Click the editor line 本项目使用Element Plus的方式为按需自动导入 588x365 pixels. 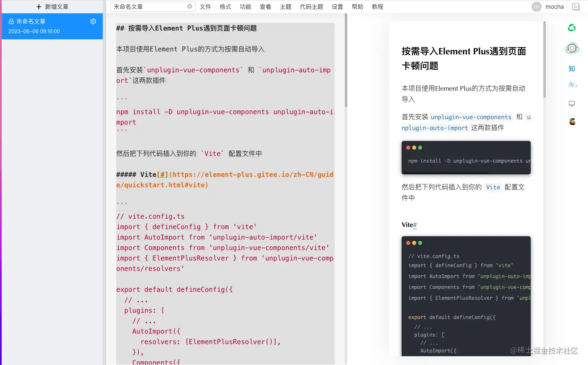pos(190,49)
